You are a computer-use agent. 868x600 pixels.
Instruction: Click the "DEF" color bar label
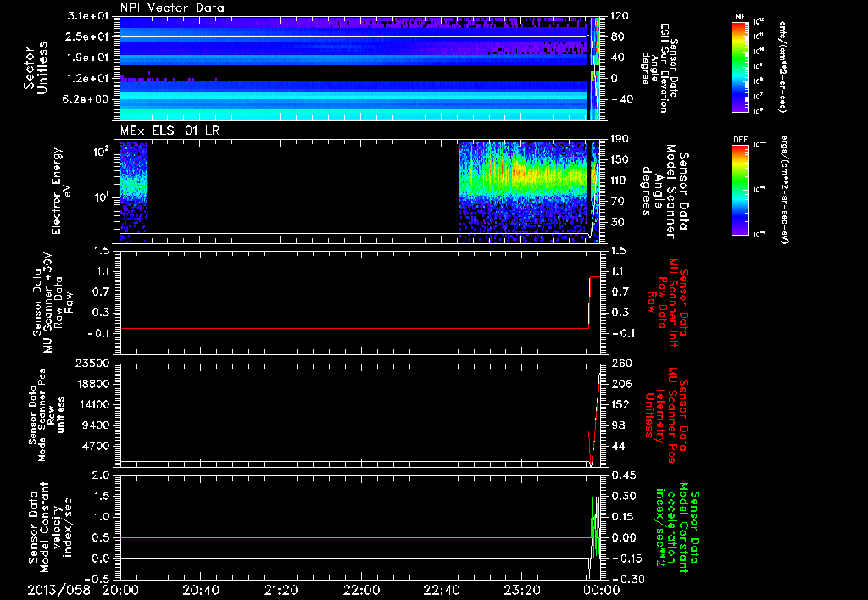click(x=741, y=140)
